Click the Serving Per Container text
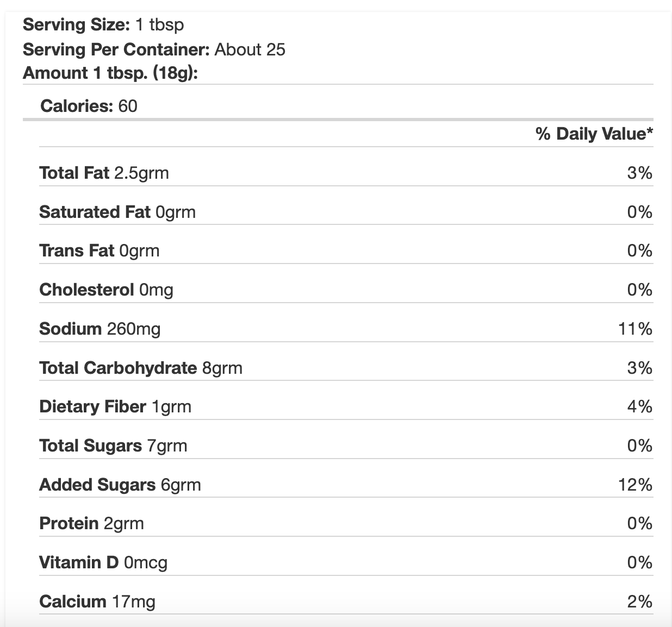 coord(154,49)
